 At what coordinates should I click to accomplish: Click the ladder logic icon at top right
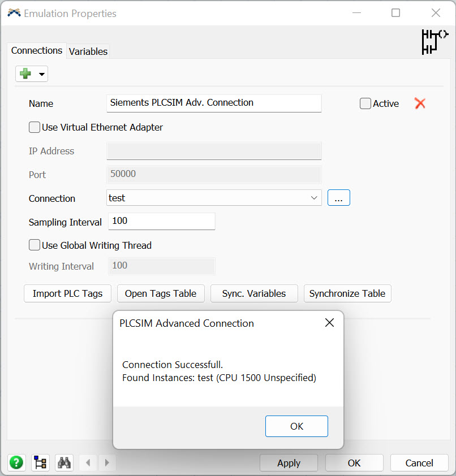[x=433, y=41]
